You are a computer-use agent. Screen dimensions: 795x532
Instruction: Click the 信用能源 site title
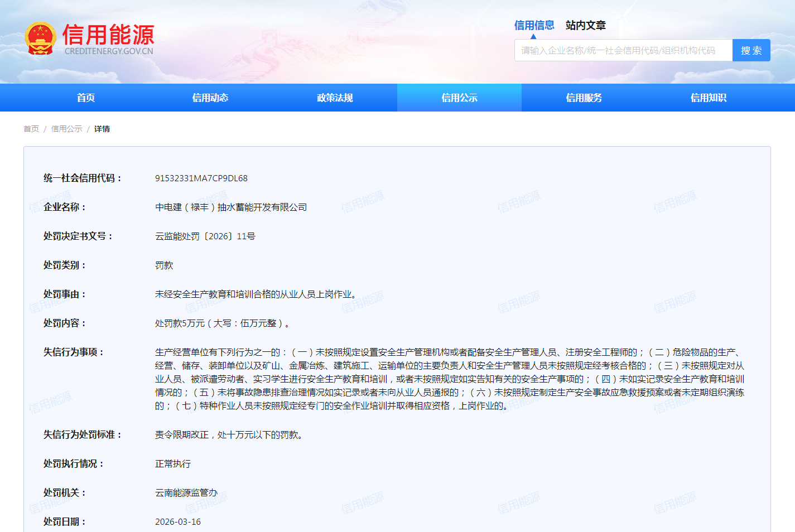tap(108, 35)
